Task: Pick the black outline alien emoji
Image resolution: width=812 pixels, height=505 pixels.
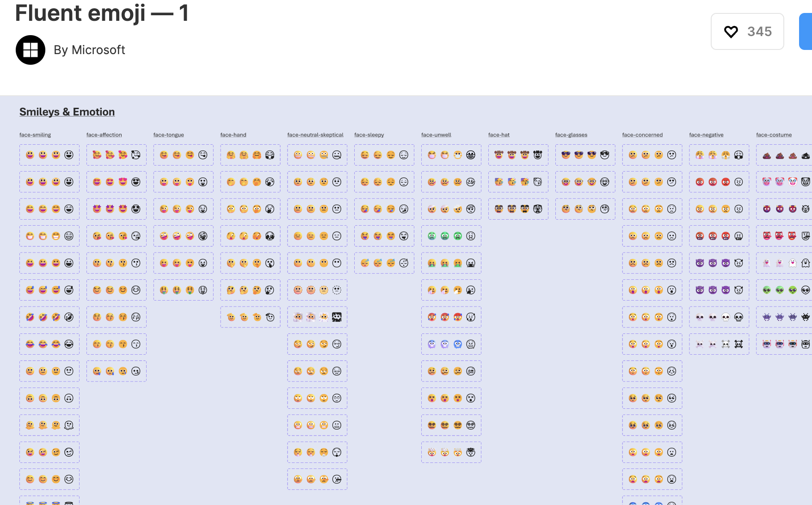Action: tap(806, 290)
